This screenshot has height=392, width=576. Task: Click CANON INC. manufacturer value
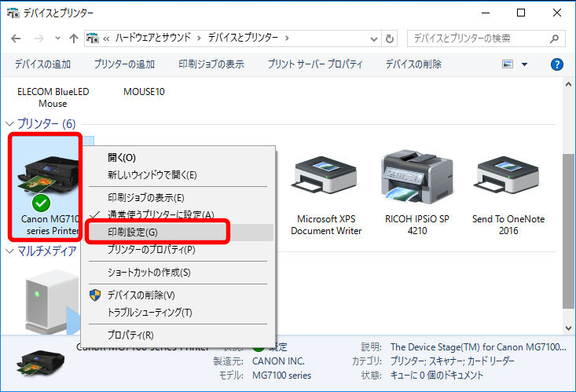[278, 361]
